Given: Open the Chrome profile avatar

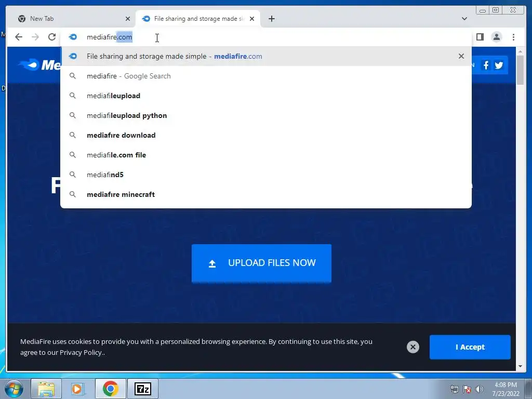Looking at the screenshot, I should 496,37.
